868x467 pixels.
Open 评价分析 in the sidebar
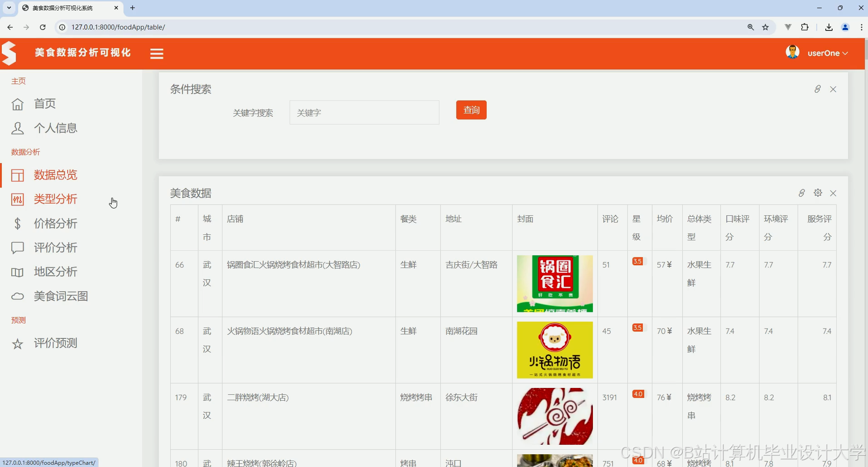[x=56, y=248]
